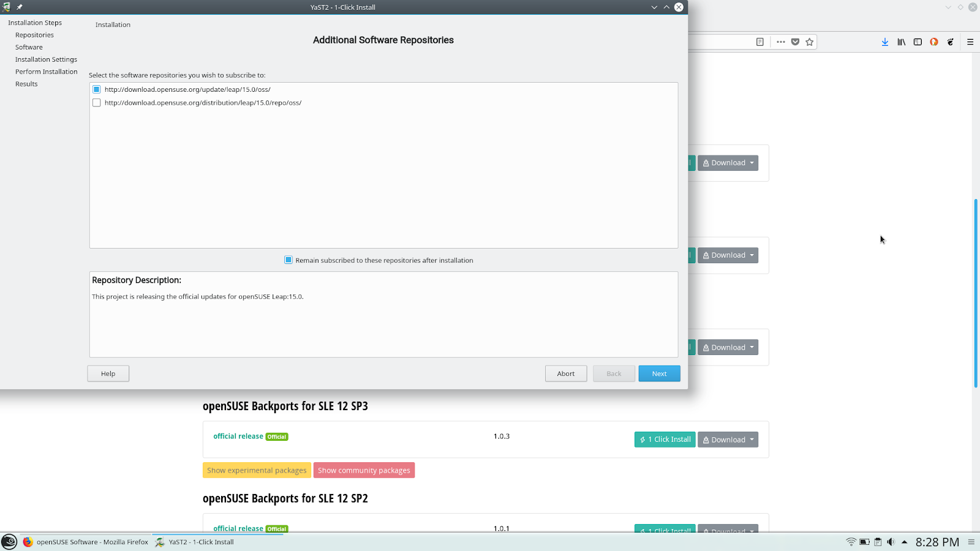
Task: Click the distribution/leap/15.0/repo/oss URL text
Action: (203, 103)
